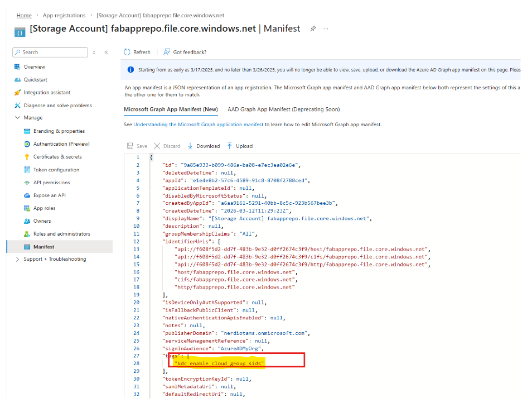Open Certificates & secrets page

(x=57, y=157)
